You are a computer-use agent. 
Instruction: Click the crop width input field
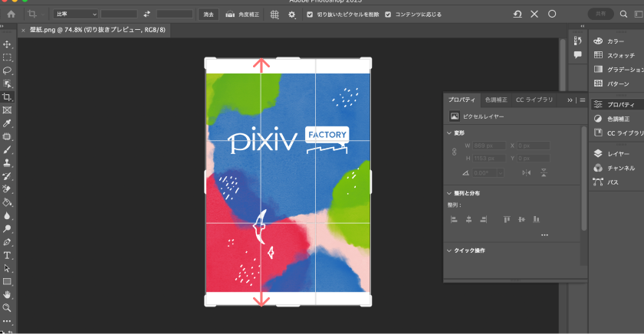119,14
